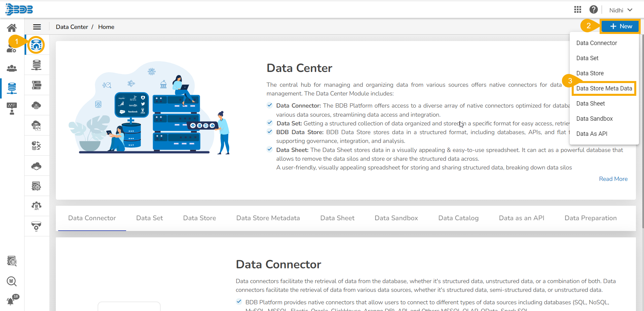
Task: Choose Data Connector from the New dropdown
Action: click(x=597, y=43)
